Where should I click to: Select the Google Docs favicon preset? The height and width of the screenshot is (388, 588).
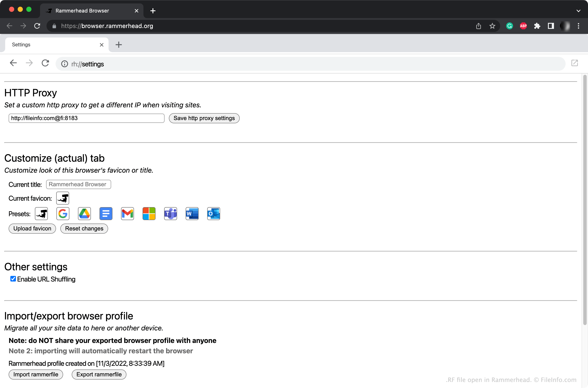[x=106, y=214]
